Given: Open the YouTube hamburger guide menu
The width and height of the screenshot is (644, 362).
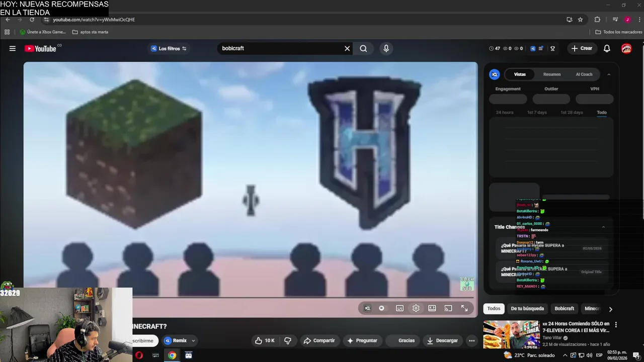Looking at the screenshot, I should [12, 49].
